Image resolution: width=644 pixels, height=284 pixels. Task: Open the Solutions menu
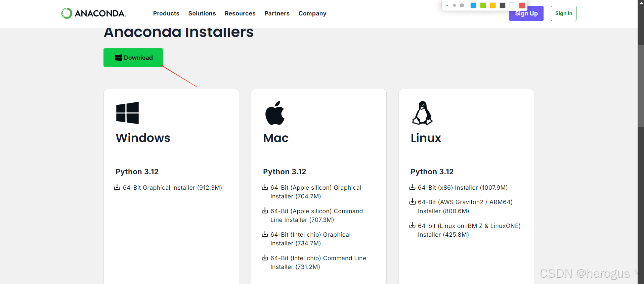coord(202,13)
